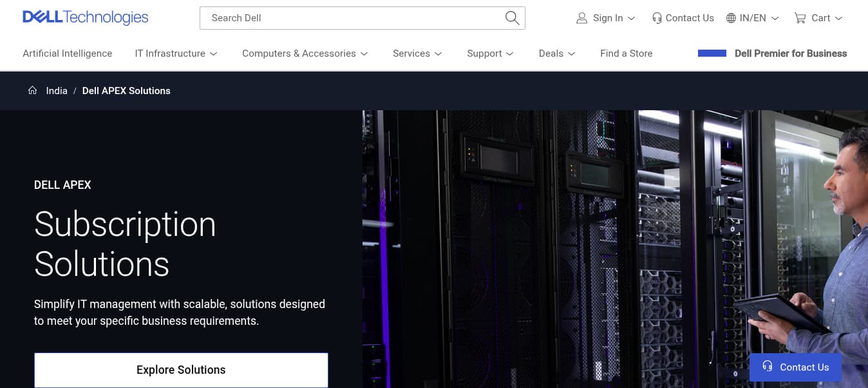Select the Deals menu label

(x=551, y=53)
